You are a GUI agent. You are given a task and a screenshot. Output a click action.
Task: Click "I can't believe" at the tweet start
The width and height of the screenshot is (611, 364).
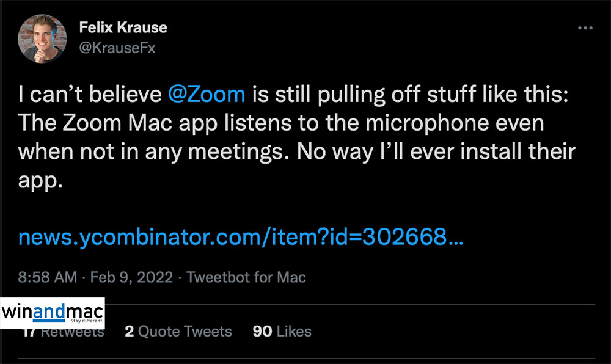(89, 95)
